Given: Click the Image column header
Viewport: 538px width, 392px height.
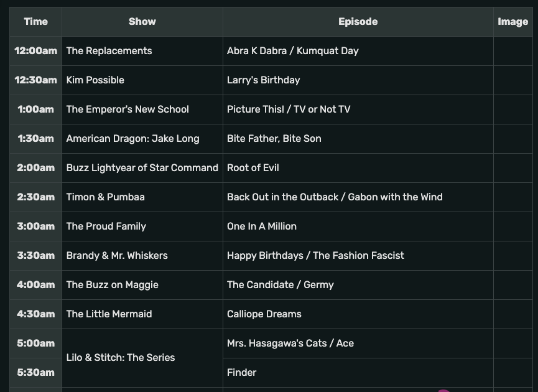Looking at the screenshot, I should click(513, 22).
